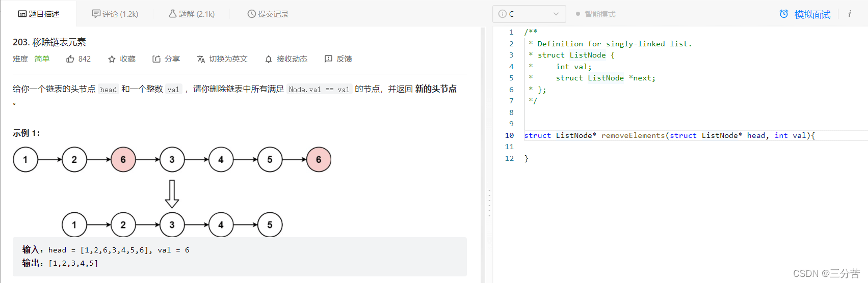Switch to the 提交记录 submissions tab

tap(268, 14)
